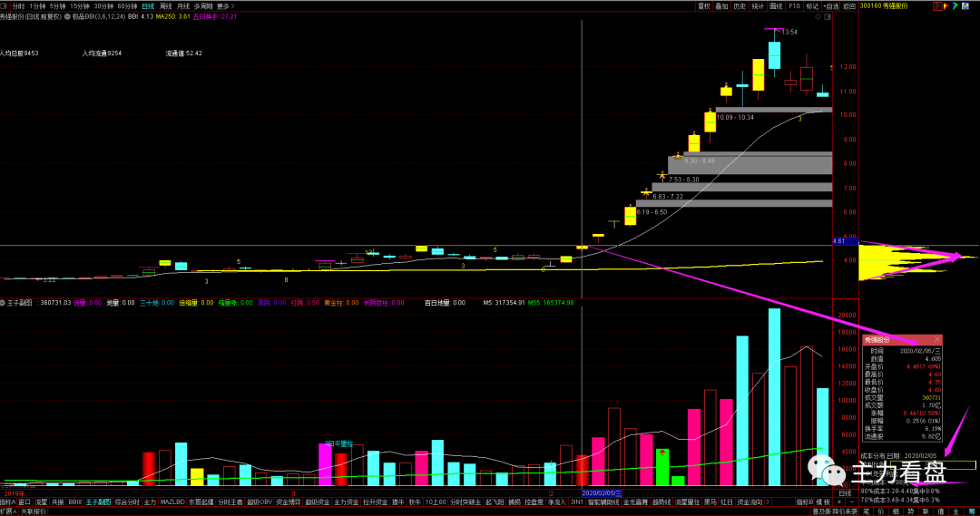Image resolution: width=980 pixels, height=516 pixels.
Task: Select the 分时王者 indicator tab
Action: (x=230, y=502)
